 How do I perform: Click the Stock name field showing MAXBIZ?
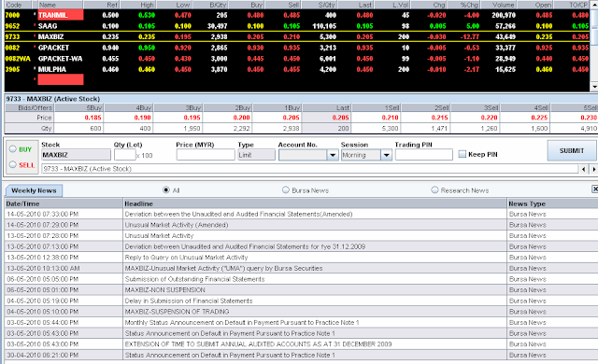point(76,155)
